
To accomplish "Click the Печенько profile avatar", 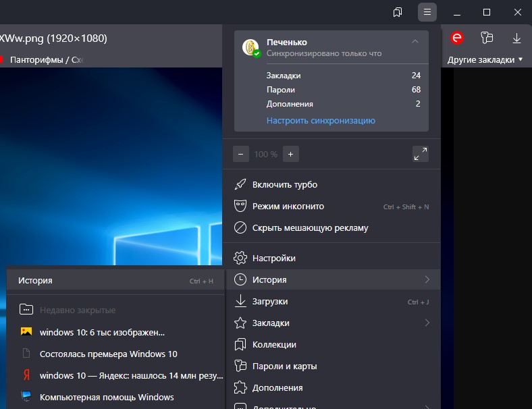I will pos(250,47).
